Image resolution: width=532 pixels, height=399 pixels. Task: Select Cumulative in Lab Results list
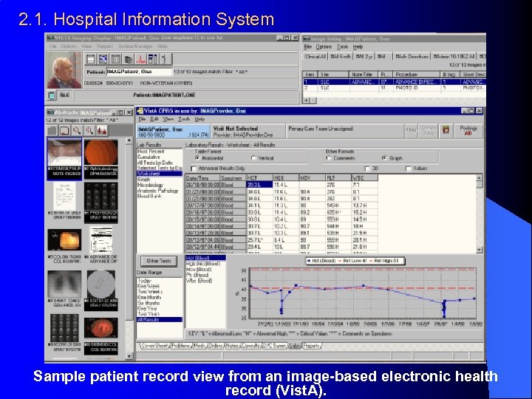pyautogui.click(x=149, y=157)
